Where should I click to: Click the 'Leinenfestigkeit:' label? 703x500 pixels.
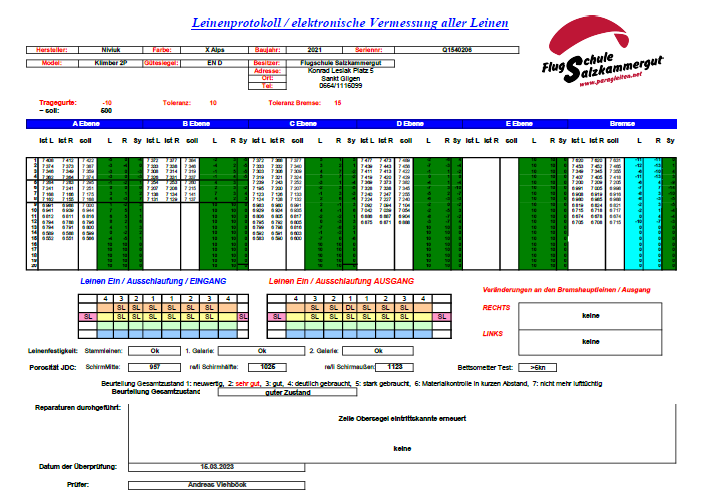point(53,351)
